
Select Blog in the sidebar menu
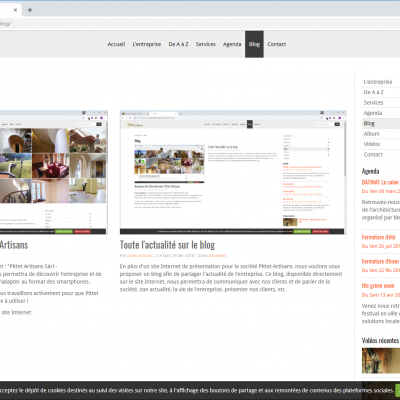[x=381, y=123]
